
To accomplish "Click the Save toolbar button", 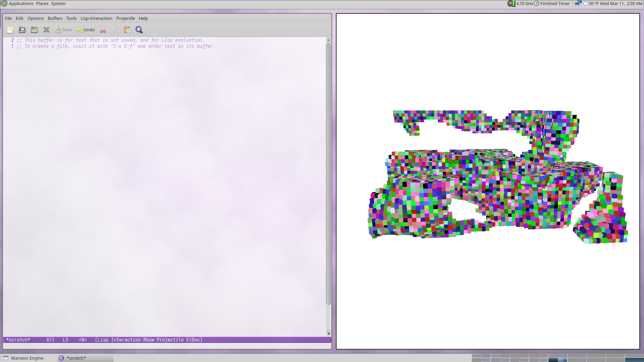I will click(64, 30).
